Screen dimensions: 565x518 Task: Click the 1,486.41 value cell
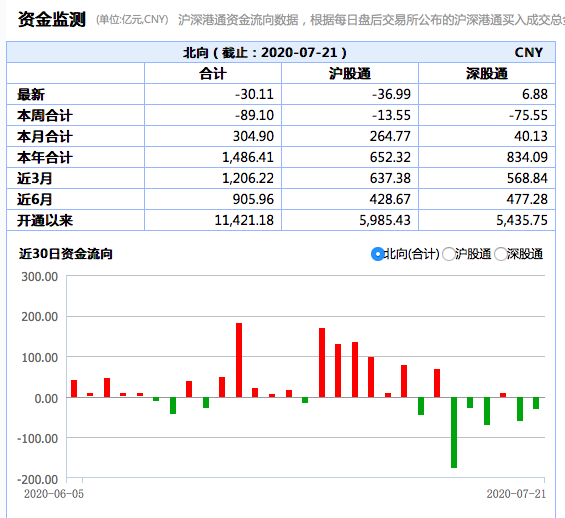[213, 157]
